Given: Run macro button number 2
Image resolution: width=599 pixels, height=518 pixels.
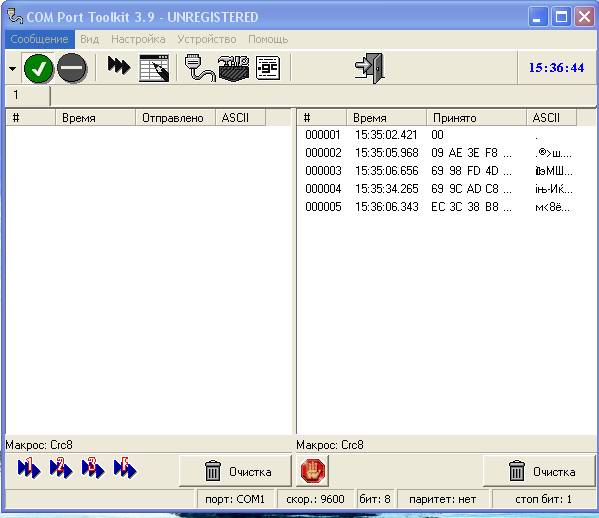Looking at the screenshot, I should coord(61,468).
